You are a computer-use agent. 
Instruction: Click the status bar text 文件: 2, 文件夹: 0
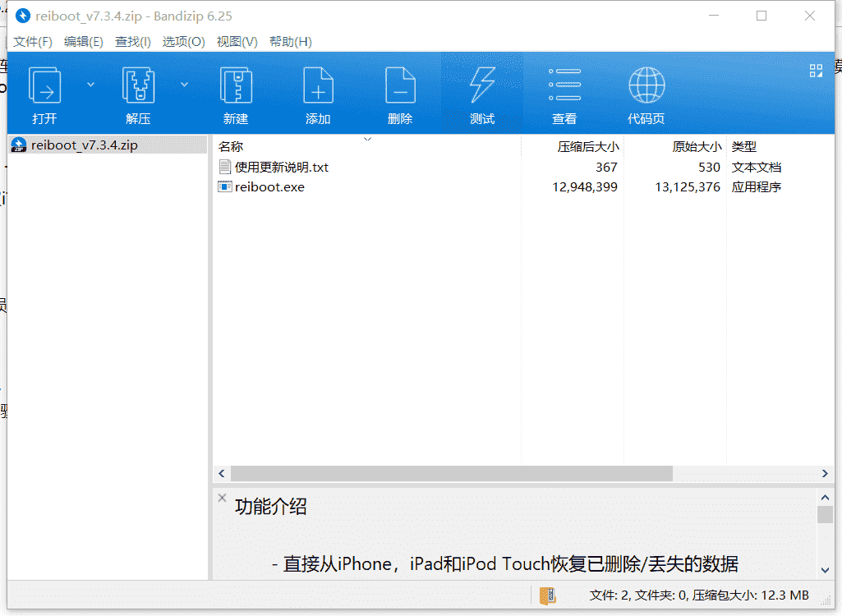(638, 595)
